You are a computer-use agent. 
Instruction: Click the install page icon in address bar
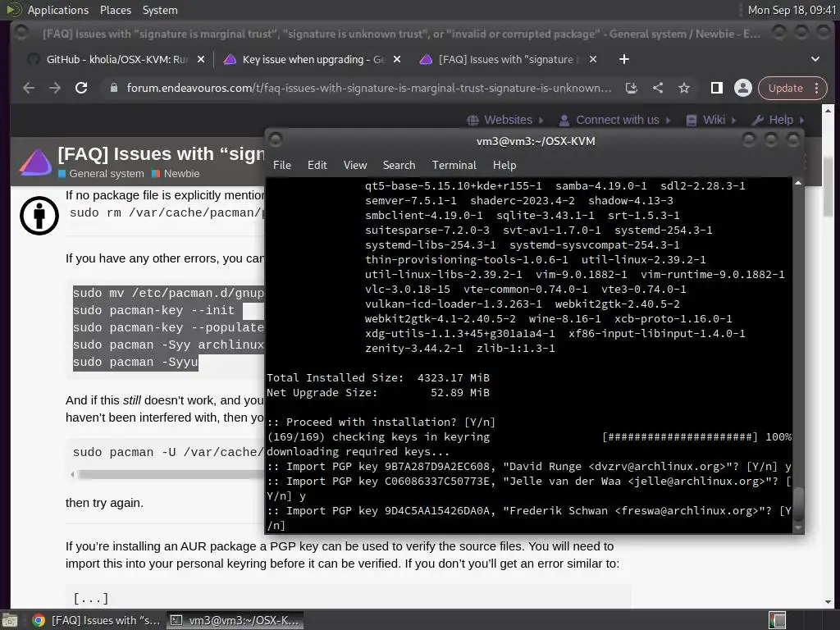(632, 88)
